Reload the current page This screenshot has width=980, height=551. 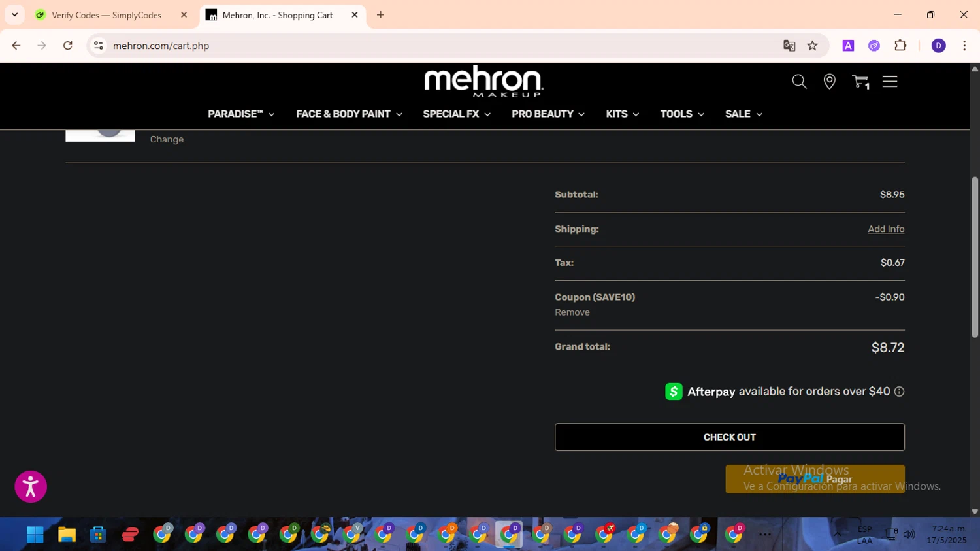68,46
